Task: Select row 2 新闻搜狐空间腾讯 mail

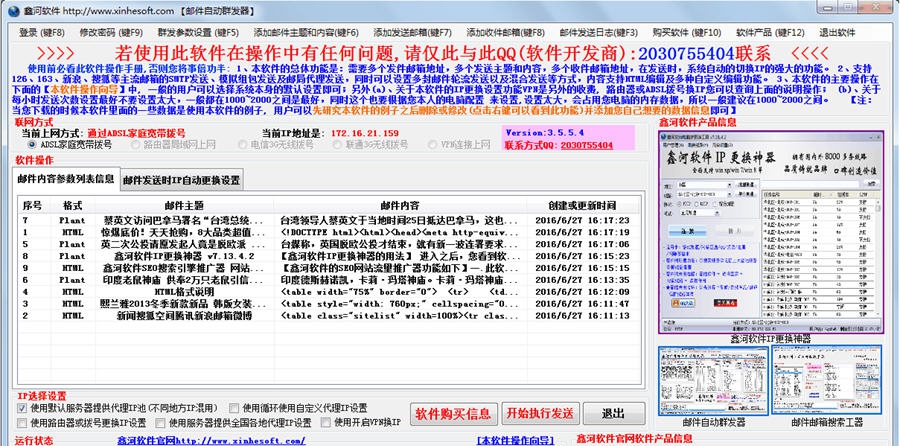Action: tap(328, 316)
